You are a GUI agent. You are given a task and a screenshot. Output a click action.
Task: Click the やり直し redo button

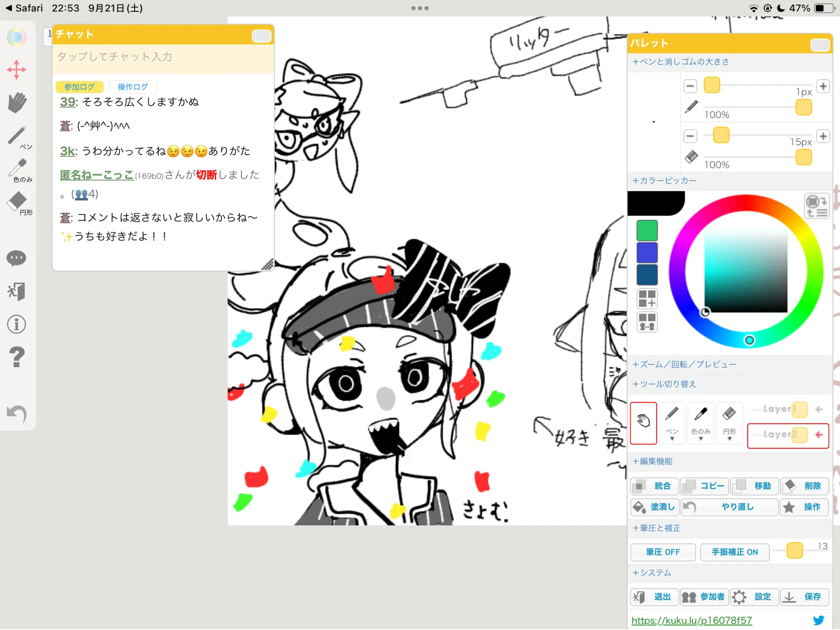730,507
